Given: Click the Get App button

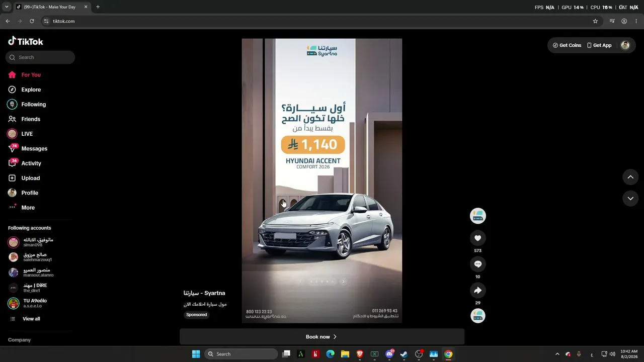Looking at the screenshot, I should point(599,45).
